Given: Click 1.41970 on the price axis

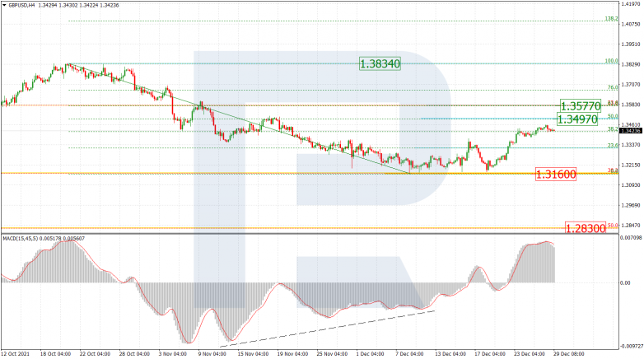Looking at the screenshot, I should 631,3.
